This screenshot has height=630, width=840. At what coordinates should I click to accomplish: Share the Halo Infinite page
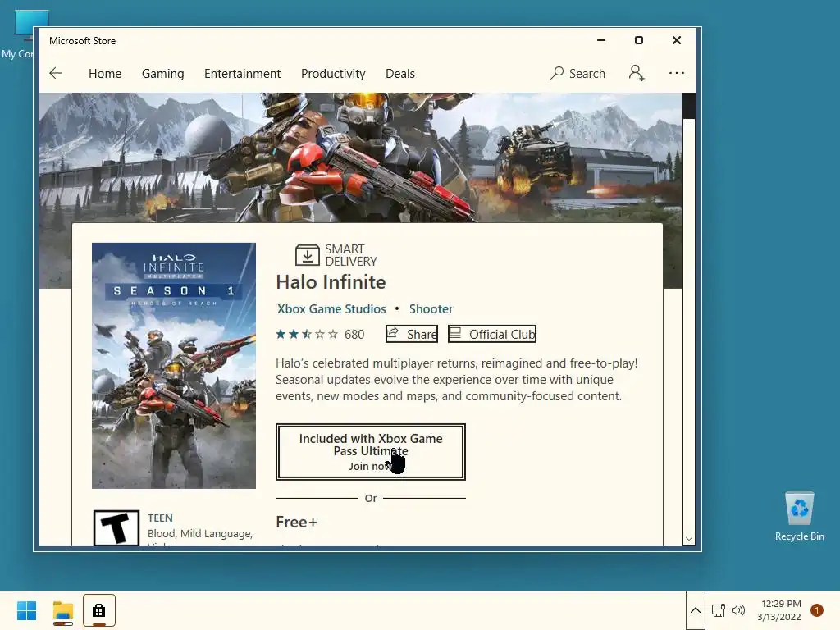coord(412,335)
